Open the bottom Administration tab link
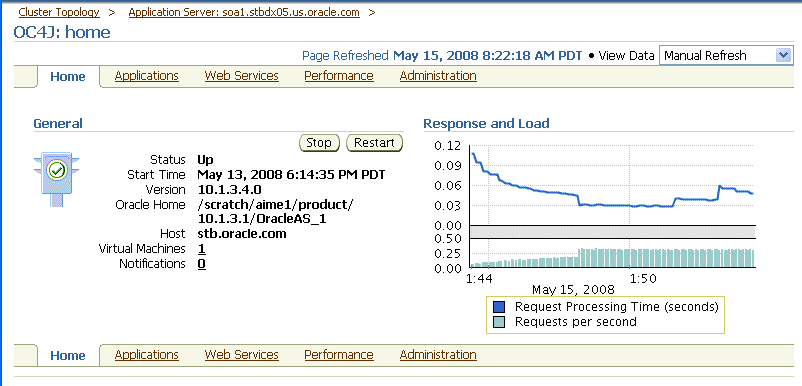802x386 pixels. [438, 354]
